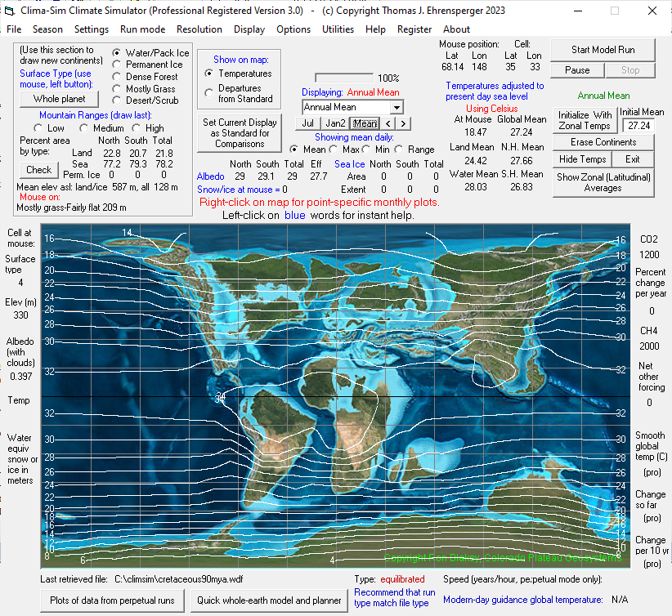Click Set Current Display as Standard button

[x=240, y=133]
